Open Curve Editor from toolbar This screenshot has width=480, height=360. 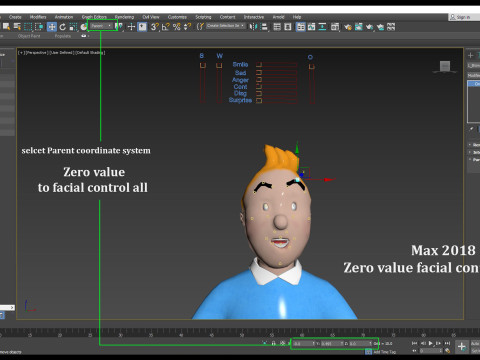click(311, 27)
